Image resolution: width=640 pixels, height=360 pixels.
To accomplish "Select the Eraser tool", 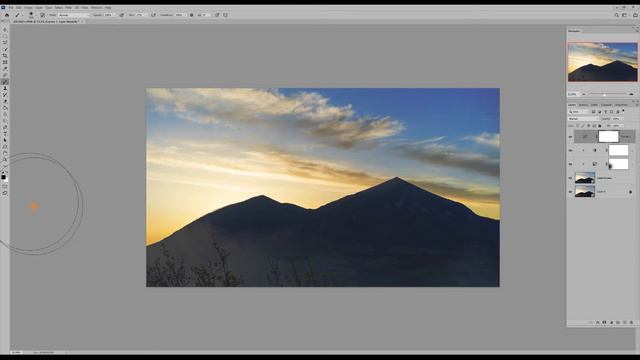I will (x=5, y=102).
